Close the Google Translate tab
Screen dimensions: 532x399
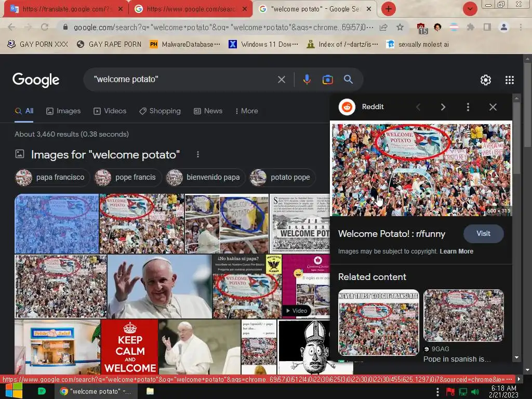click(x=121, y=9)
